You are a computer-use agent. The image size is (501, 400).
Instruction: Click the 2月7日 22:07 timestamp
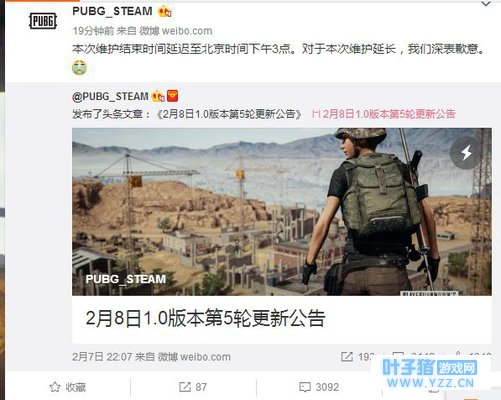click(102, 357)
